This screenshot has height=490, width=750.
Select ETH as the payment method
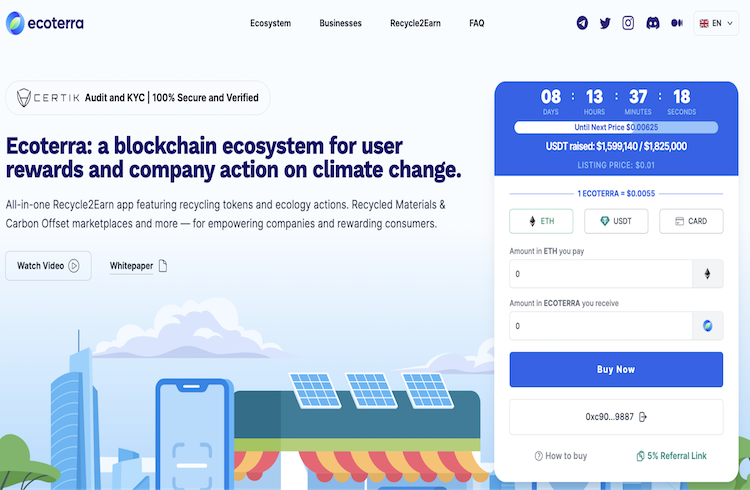click(x=541, y=221)
